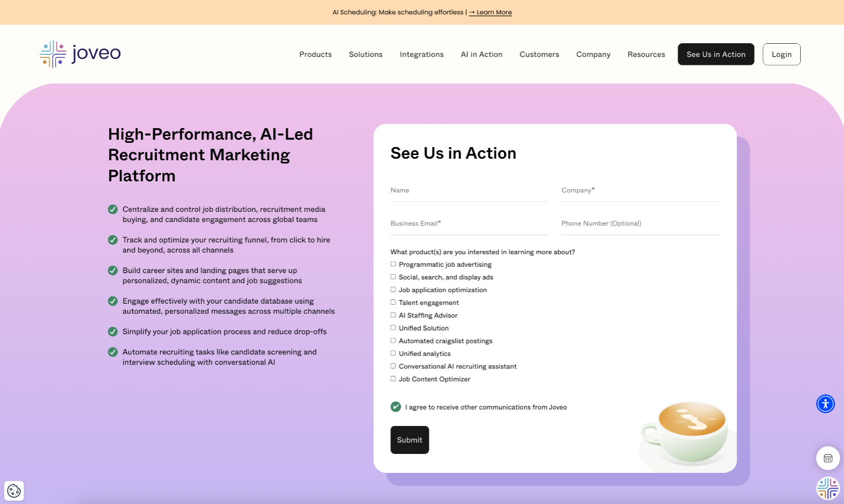844x504 pixels.
Task: Open cookie preferences icon
Action: click(x=14, y=491)
